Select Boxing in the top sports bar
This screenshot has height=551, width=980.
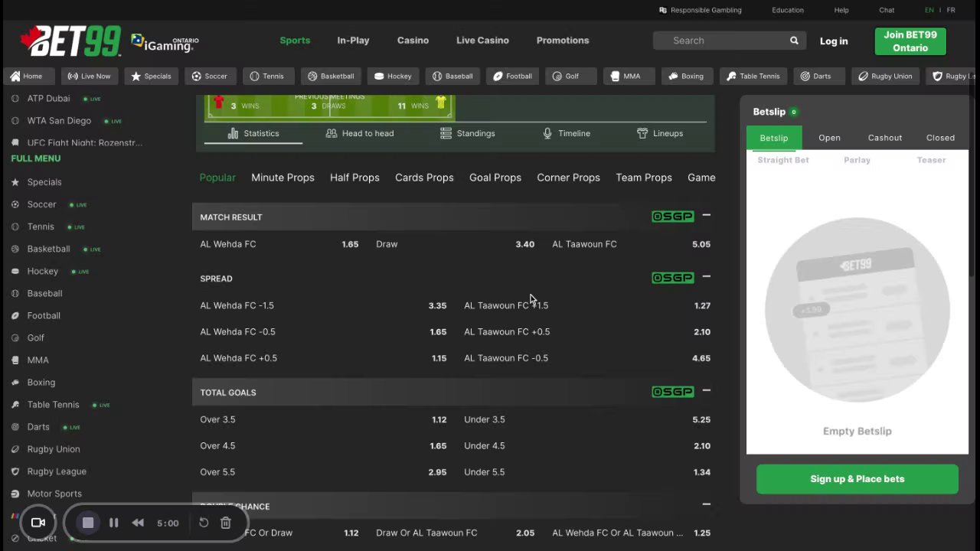pos(685,76)
